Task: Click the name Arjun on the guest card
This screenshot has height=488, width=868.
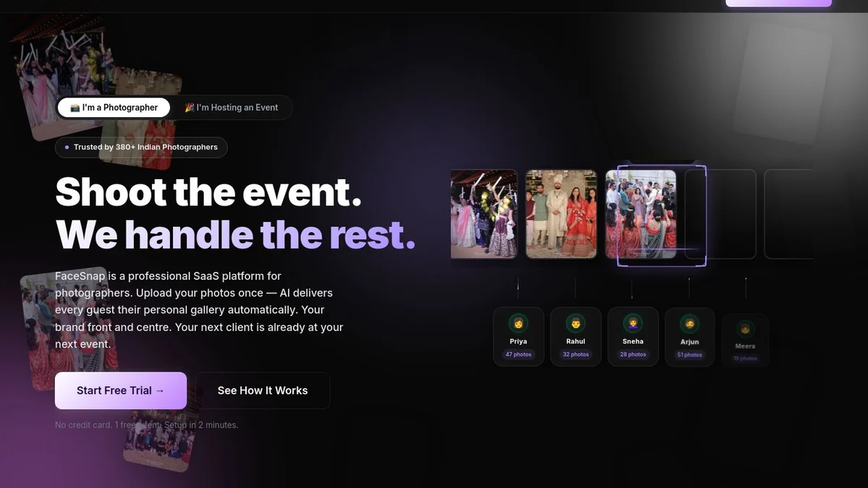Action: point(689,342)
